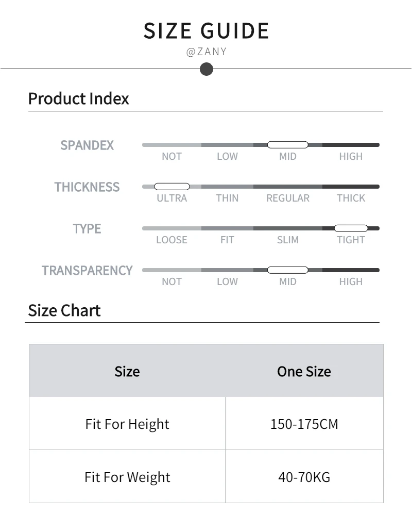Click the SLIM label on the TYPE scale
The height and width of the screenshot is (532, 412).
288,240
